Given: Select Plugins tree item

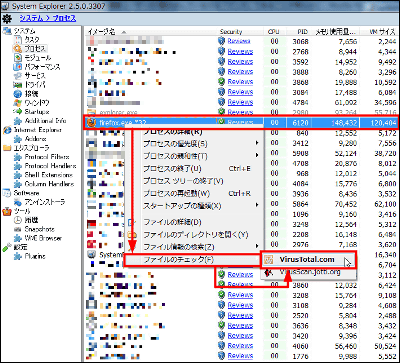Looking at the screenshot, I should [34, 256].
